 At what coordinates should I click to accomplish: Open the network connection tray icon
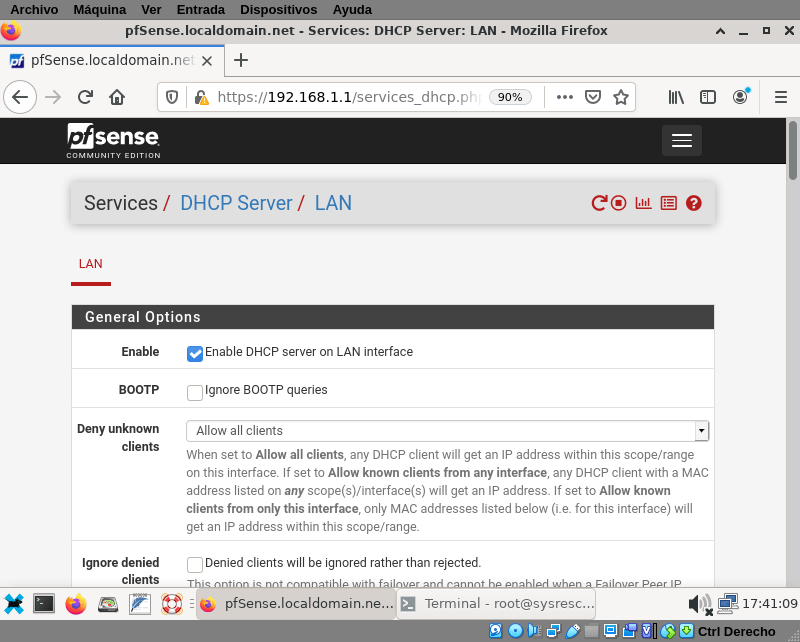click(x=728, y=604)
